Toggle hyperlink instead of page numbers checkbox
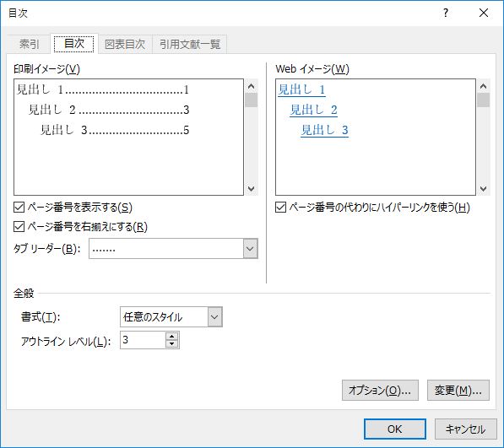The image size is (504, 448). click(x=280, y=208)
